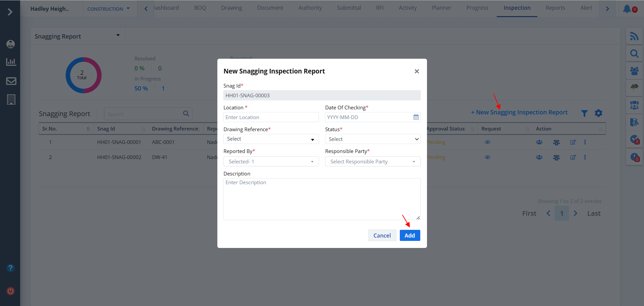Viewport: 644px width, 306px height.
Task: Open the mail envelope icon in left sidebar
Action: pos(11,81)
